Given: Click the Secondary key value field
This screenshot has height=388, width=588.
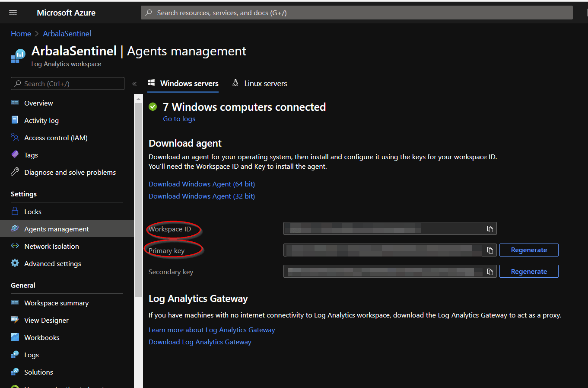Looking at the screenshot, I should coord(390,271).
